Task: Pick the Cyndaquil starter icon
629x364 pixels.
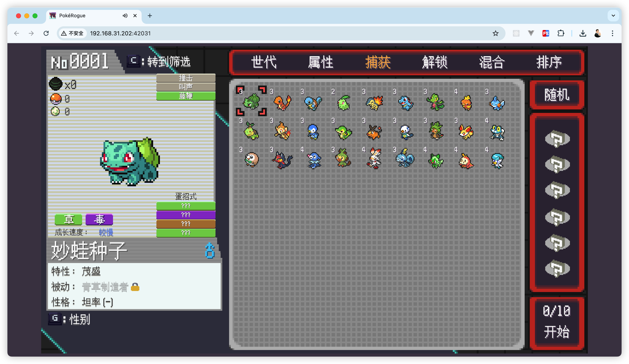Action: pos(374,103)
